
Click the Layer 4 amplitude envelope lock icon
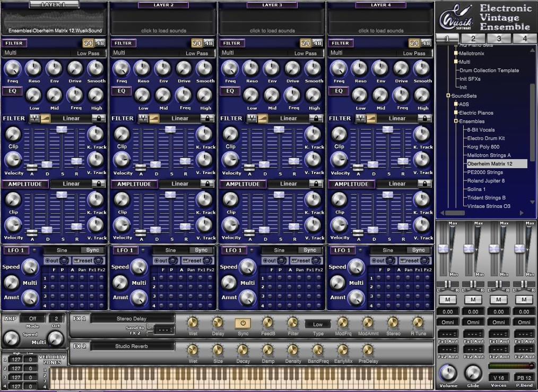425,184
